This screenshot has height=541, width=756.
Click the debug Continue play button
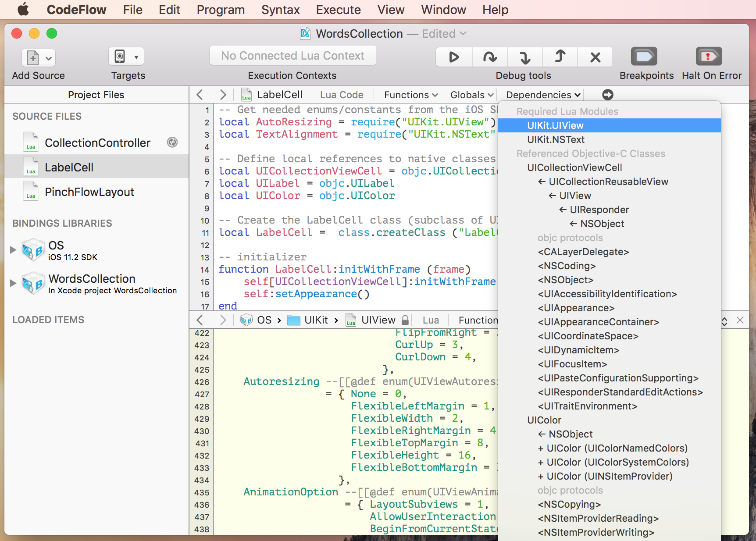coord(454,57)
